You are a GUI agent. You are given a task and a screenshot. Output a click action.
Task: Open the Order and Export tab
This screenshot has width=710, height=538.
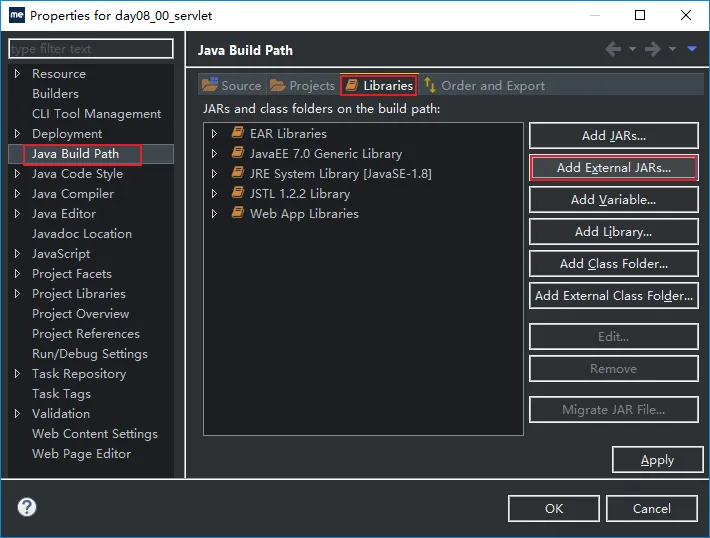tap(484, 85)
